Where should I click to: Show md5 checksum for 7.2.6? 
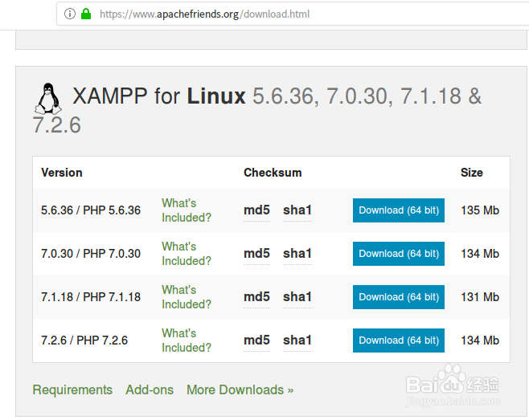click(256, 340)
